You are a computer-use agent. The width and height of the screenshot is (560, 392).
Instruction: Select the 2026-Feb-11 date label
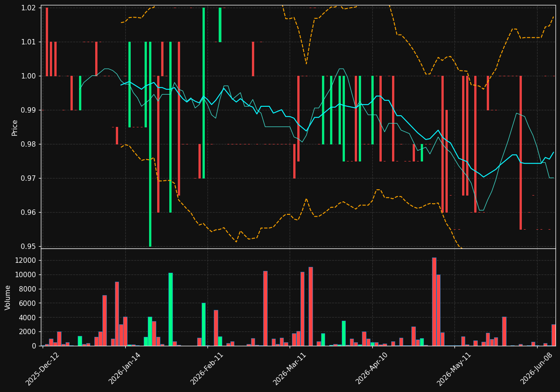(207, 369)
